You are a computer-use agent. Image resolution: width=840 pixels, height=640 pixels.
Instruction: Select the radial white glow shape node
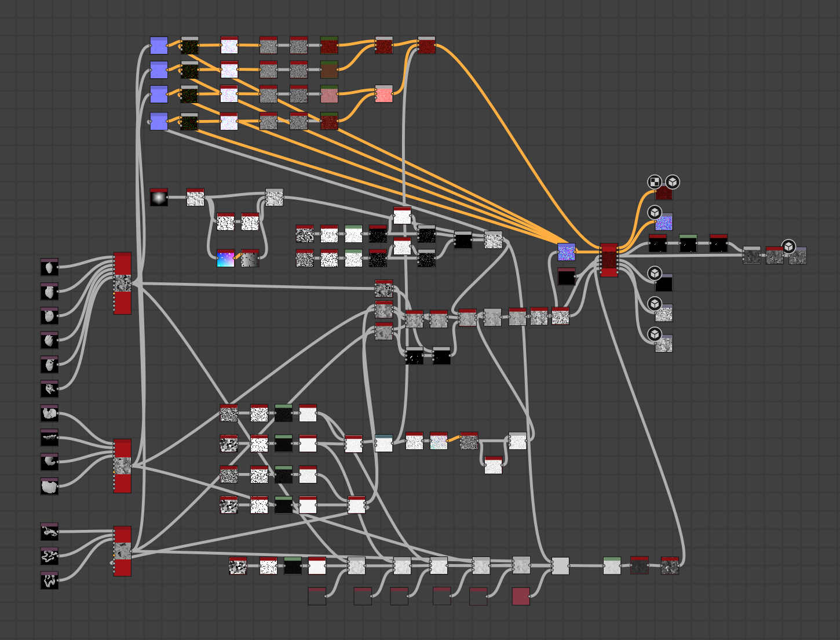[x=159, y=197]
